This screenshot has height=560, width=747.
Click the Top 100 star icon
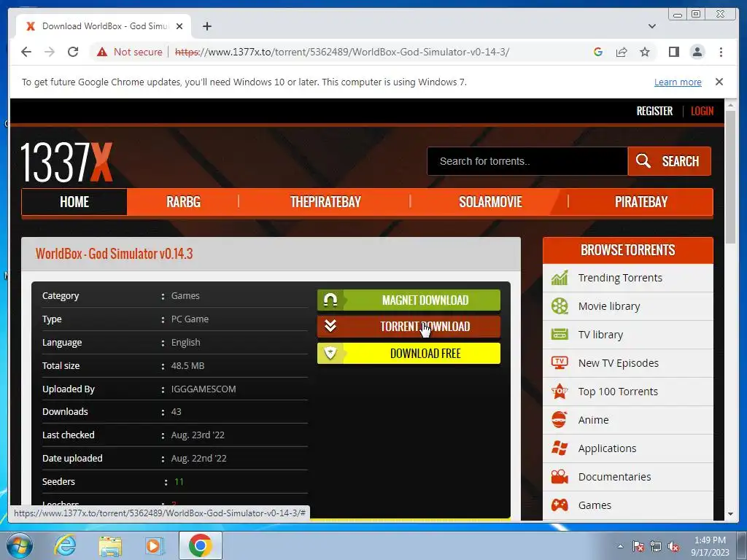[x=560, y=391]
